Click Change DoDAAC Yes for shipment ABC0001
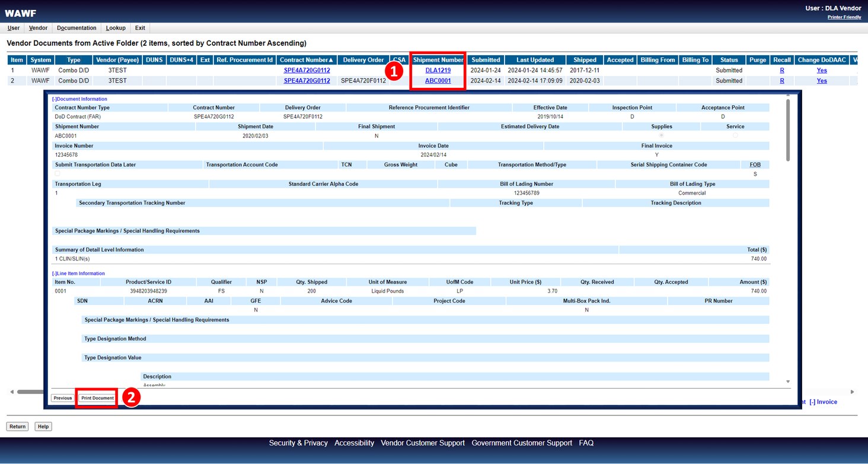 point(822,81)
